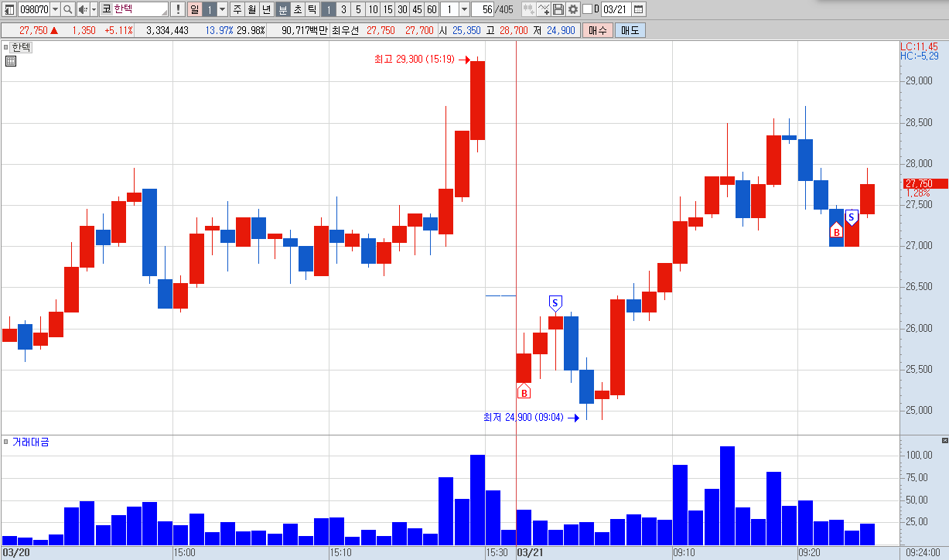949x560 pixels.
Task: Open the calendar date picker icon
Action: (639, 9)
